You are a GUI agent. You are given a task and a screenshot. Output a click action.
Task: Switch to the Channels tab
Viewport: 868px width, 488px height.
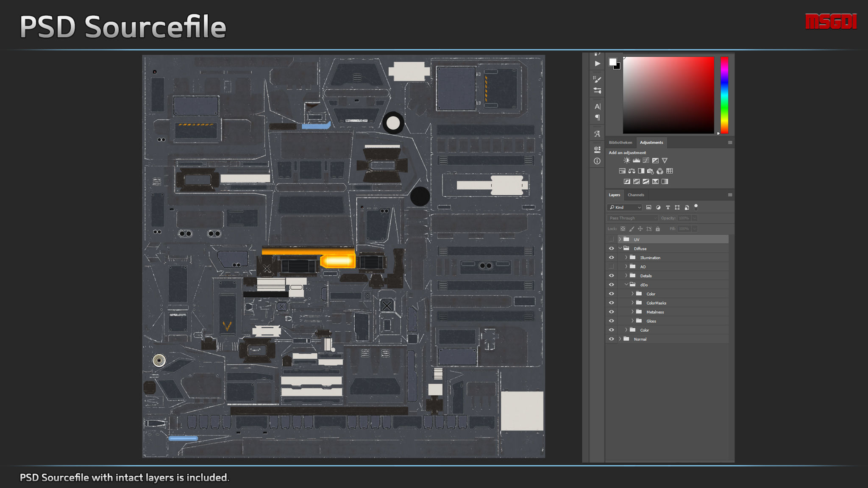tap(636, 195)
